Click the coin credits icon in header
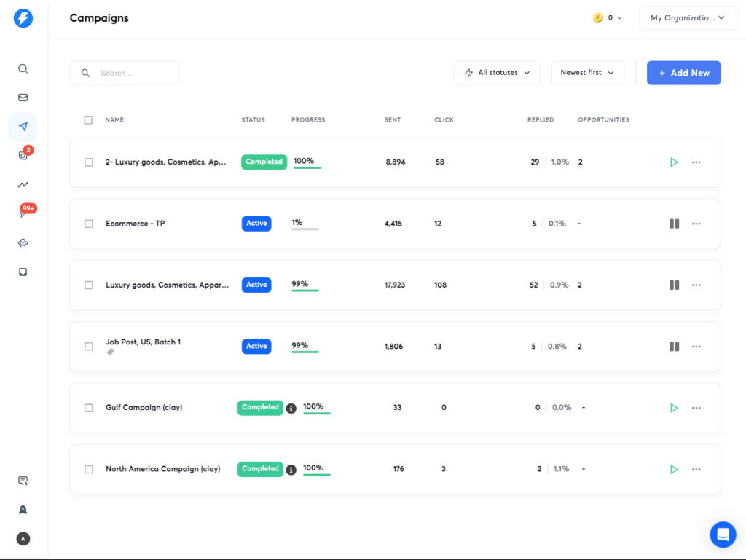The image size is (746, 560). pos(597,17)
